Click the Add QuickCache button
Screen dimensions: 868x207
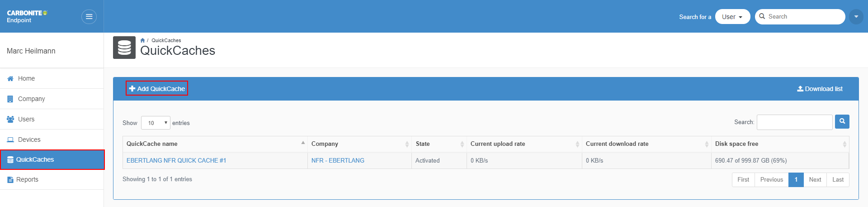tap(157, 89)
